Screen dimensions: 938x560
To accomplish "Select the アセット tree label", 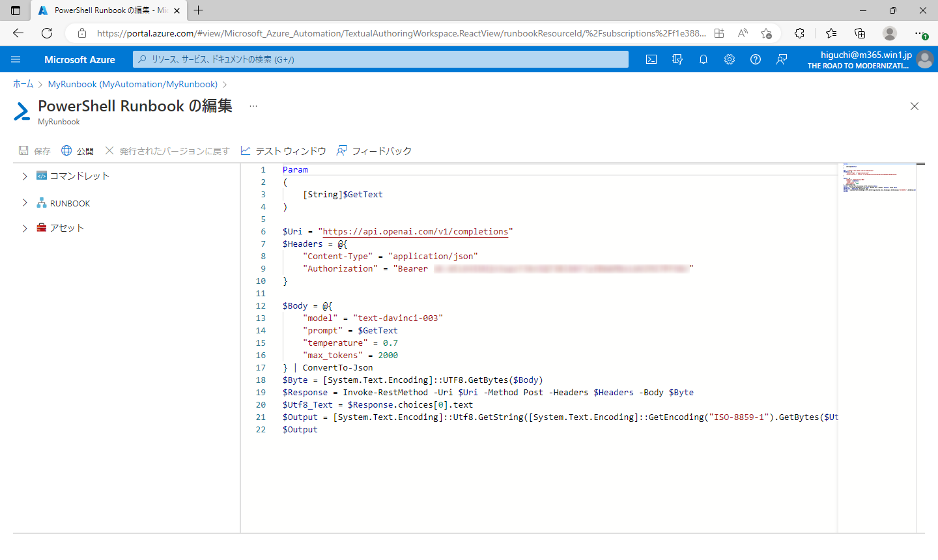I will 67,228.
